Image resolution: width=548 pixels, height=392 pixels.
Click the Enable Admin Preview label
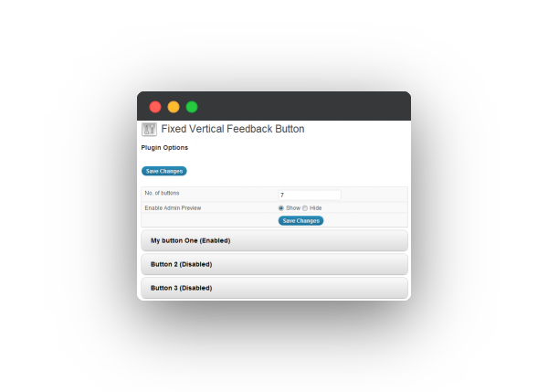173,208
